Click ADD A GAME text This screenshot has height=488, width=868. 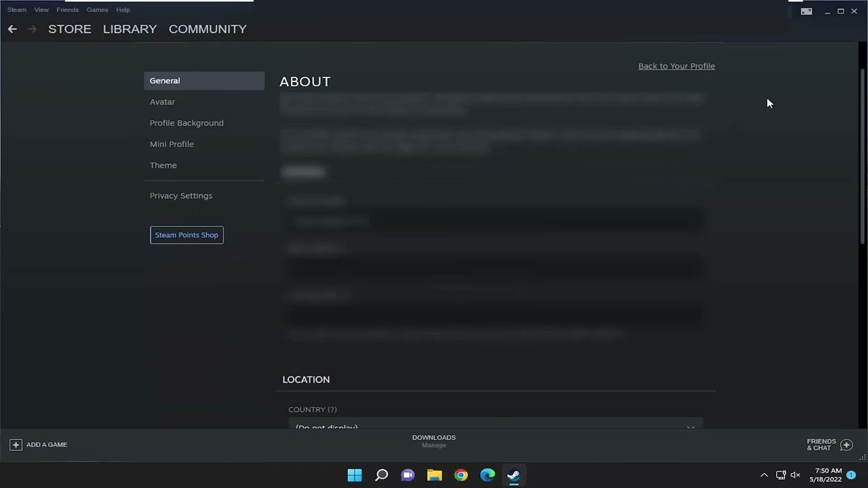click(47, 445)
